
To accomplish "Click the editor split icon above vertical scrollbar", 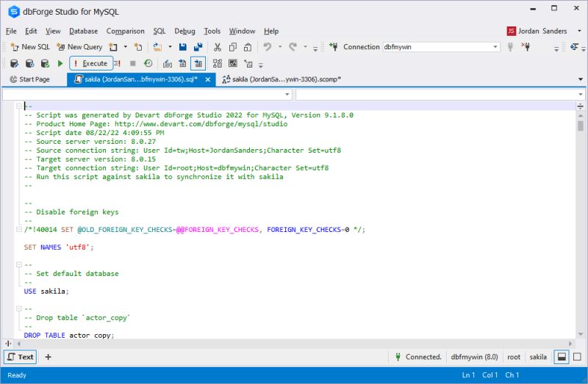I will (x=580, y=106).
